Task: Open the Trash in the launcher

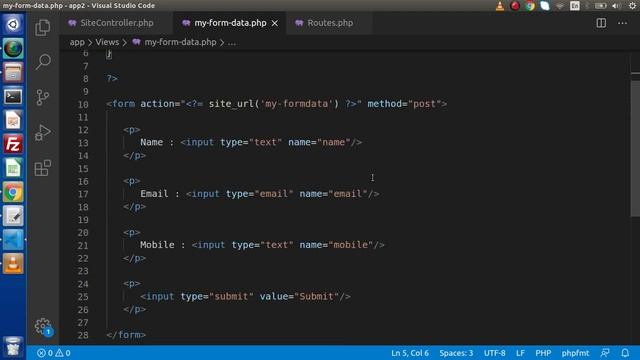Action: [x=13, y=347]
